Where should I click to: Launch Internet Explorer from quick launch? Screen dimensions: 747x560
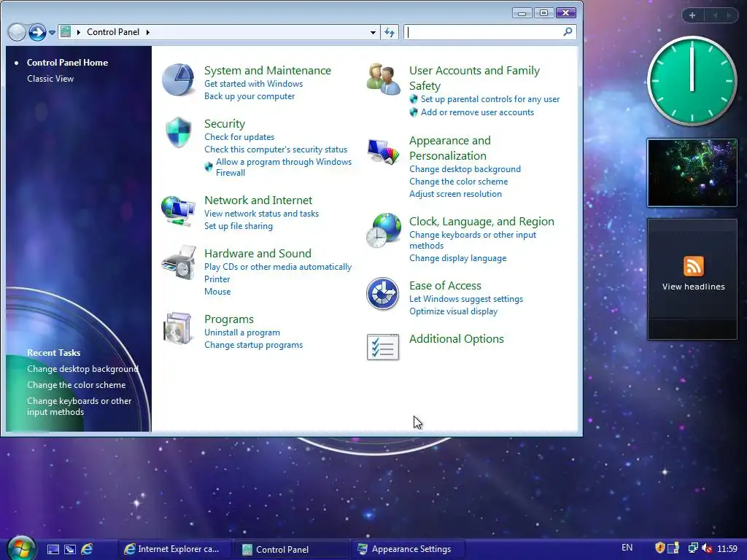(x=87, y=549)
